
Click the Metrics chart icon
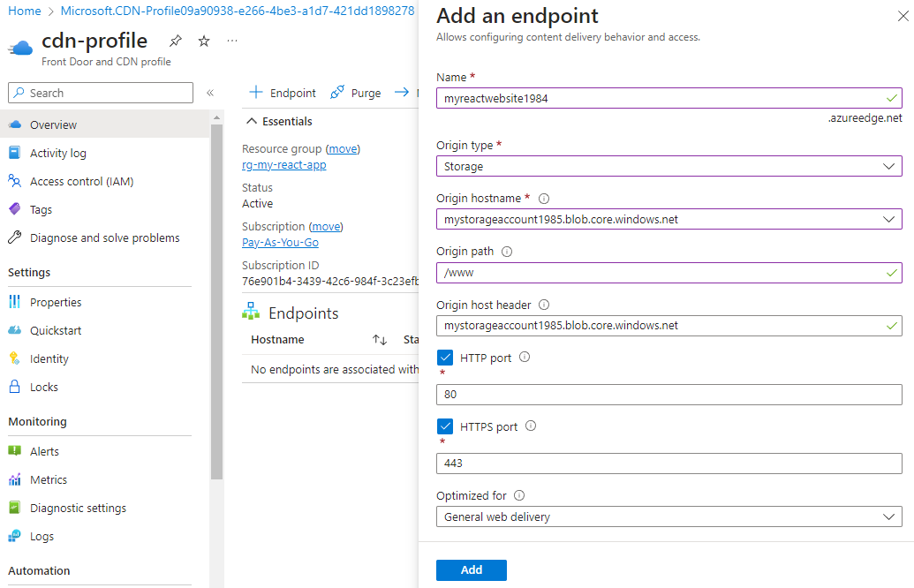[x=15, y=479]
